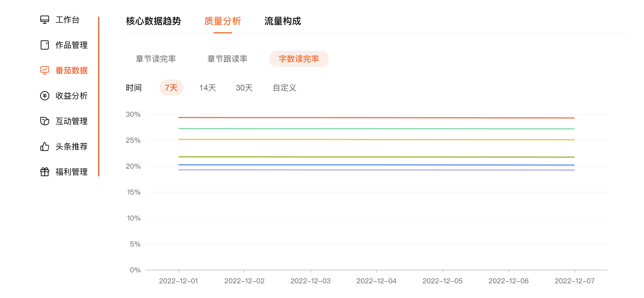Viewport: 644px width, 298px height.
Task: Switch time range to 14天
Action: pos(207,88)
